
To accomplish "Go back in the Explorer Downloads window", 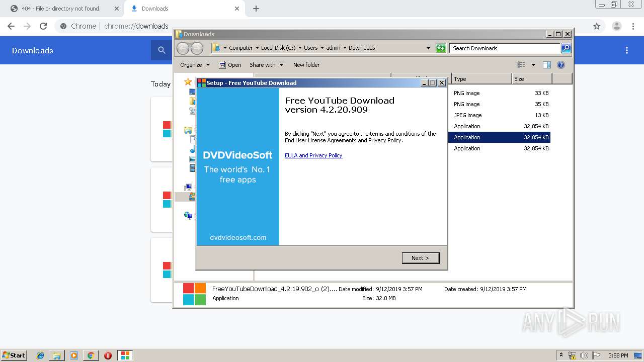I will (x=183, y=48).
